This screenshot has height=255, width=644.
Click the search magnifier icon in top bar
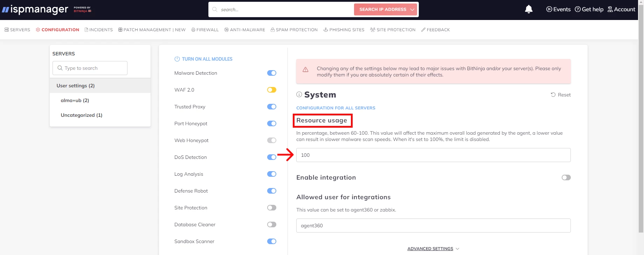coord(215,9)
